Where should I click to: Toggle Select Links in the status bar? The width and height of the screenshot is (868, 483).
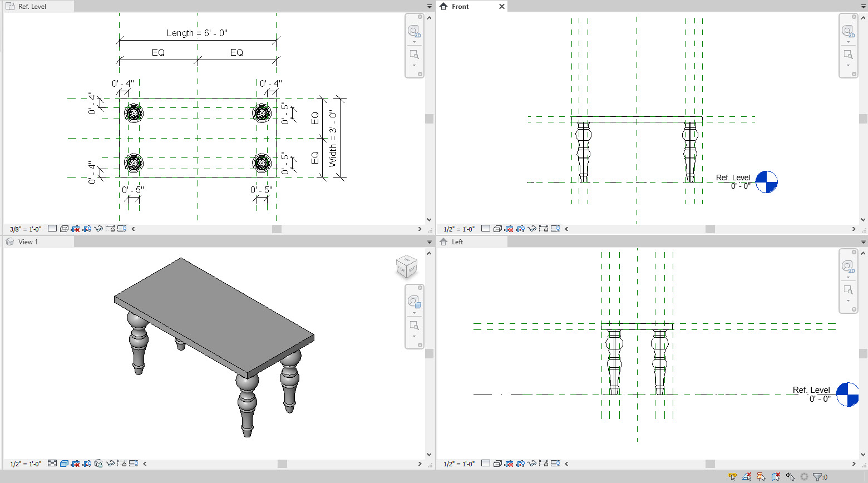pyautogui.click(x=732, y=476)
